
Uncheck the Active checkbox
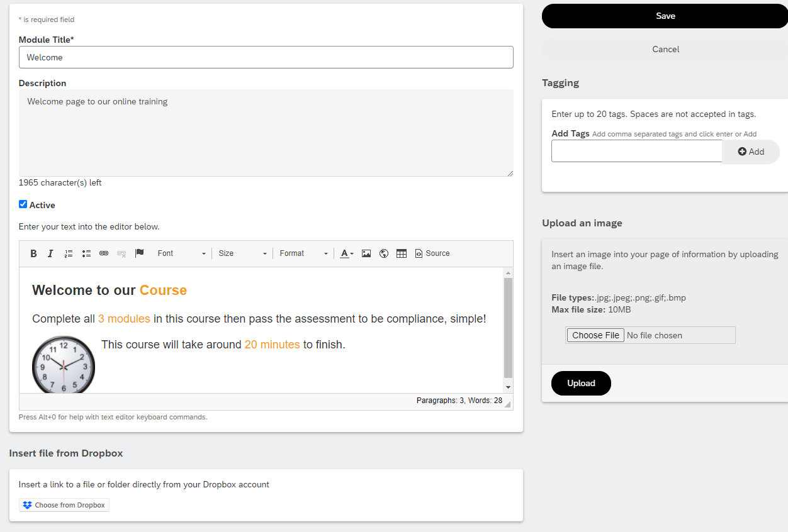pos(23,204)
